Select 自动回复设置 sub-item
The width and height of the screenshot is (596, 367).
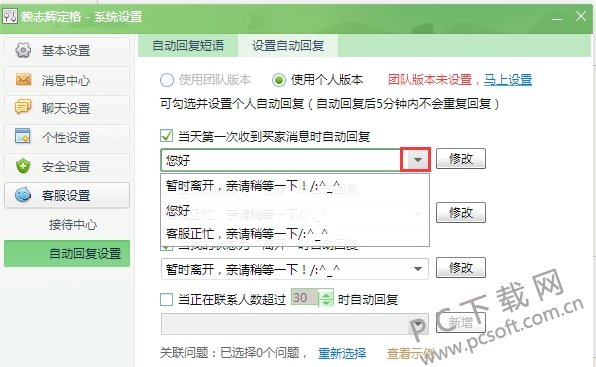click(67, 253)
